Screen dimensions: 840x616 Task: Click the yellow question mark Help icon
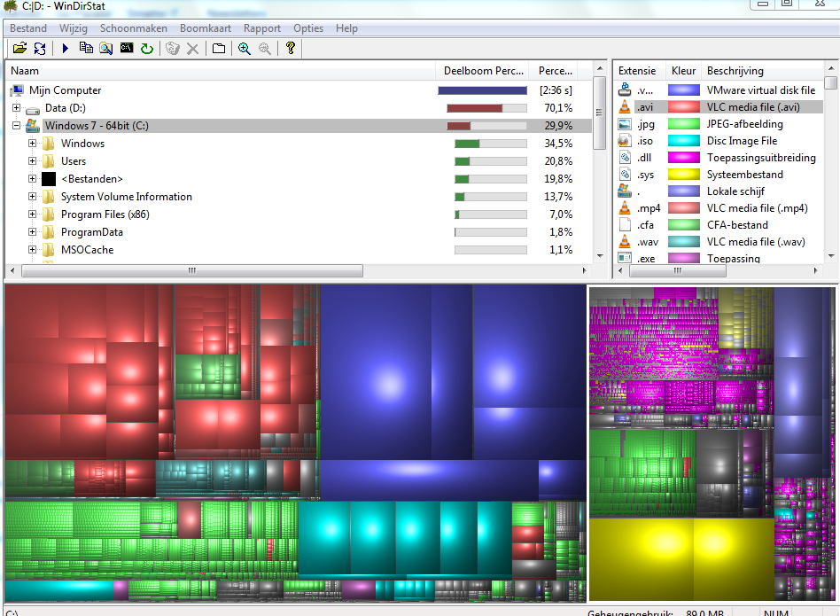tap(291, 48)
